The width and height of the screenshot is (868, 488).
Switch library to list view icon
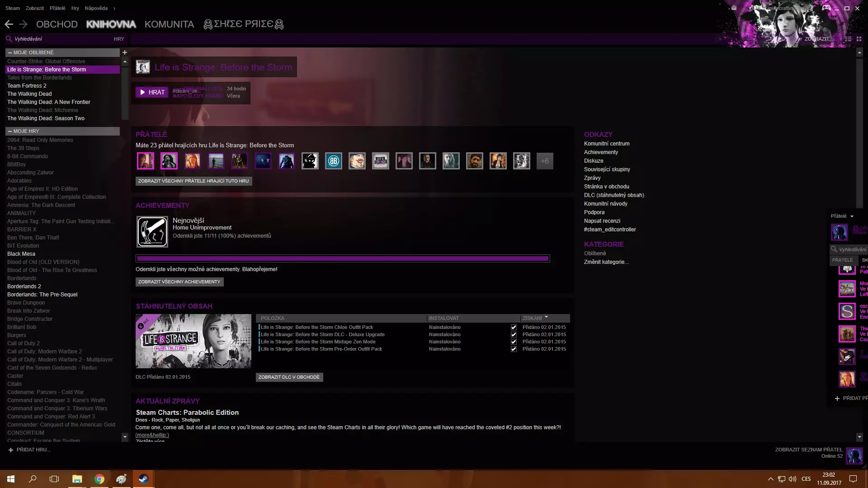[848, 39]
